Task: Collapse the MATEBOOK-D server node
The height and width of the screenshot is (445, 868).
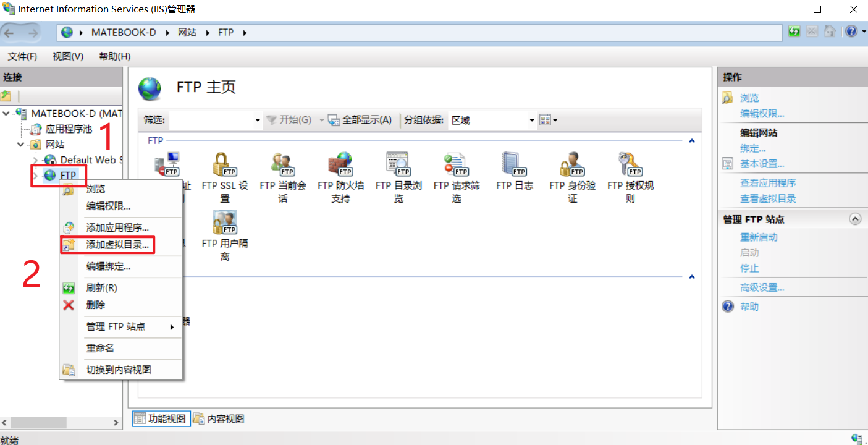Action: point(7,114)
